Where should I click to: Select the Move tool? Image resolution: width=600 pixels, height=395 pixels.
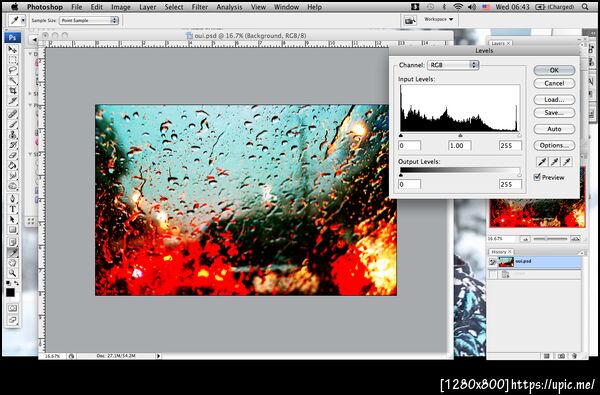(x=13, y=50)
